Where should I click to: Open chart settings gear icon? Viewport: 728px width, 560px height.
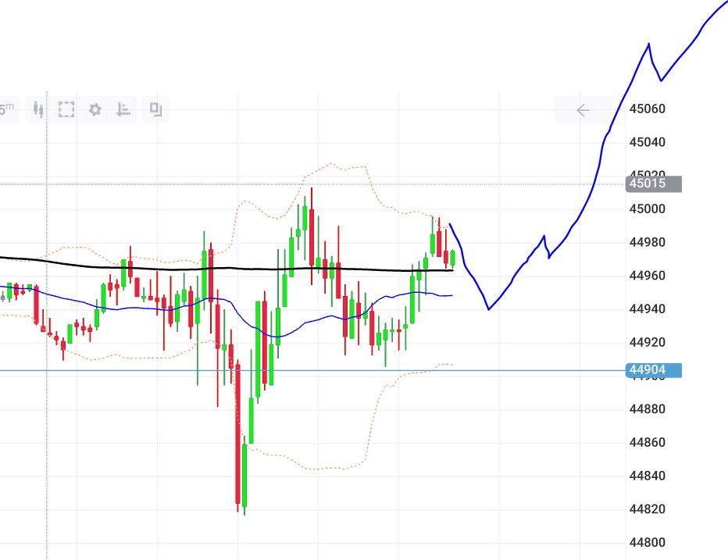[x=95, y=110]
